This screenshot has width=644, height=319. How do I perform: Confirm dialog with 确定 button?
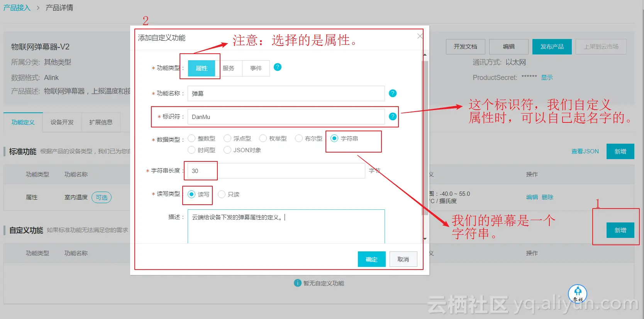(371, 259)
